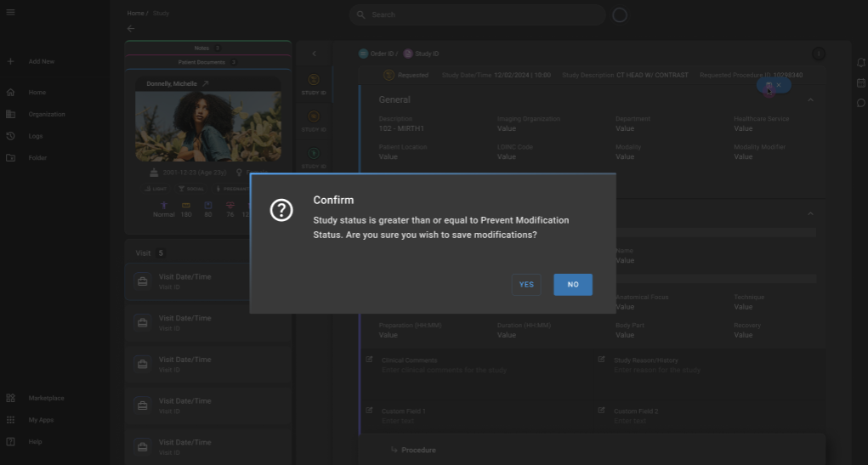868x465 pixels.
Task: Open the Logs history icon
Action: pyautogui.click(x=10, y=136)
